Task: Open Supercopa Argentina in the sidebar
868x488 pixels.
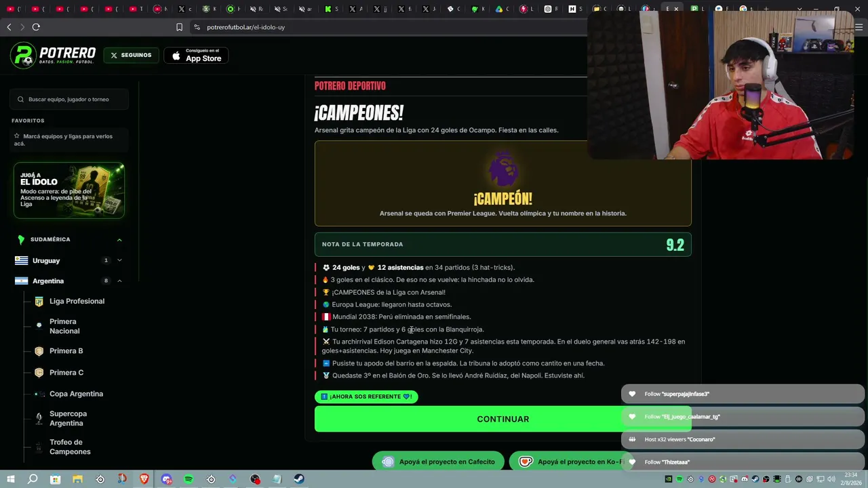Action: 68,418
